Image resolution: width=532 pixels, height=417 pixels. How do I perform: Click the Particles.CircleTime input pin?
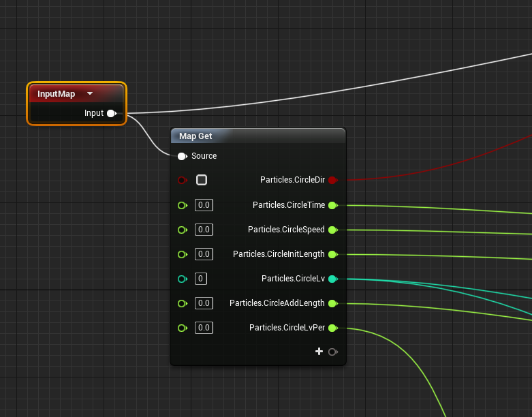click(x=182, y=205)
